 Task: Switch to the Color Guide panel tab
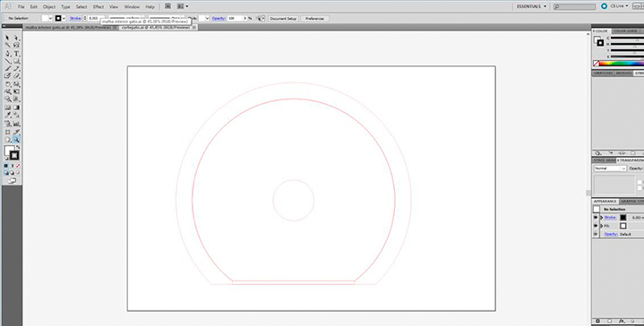coord(625,31)
